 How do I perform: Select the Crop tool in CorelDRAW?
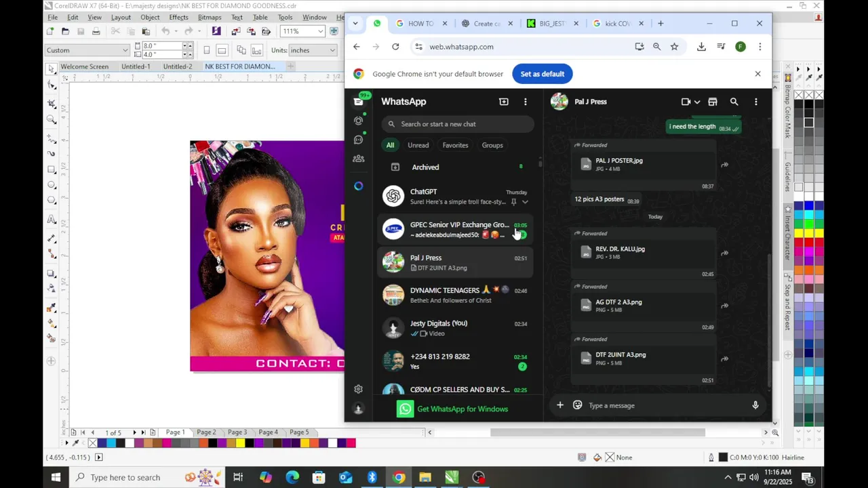click(52, 104)
